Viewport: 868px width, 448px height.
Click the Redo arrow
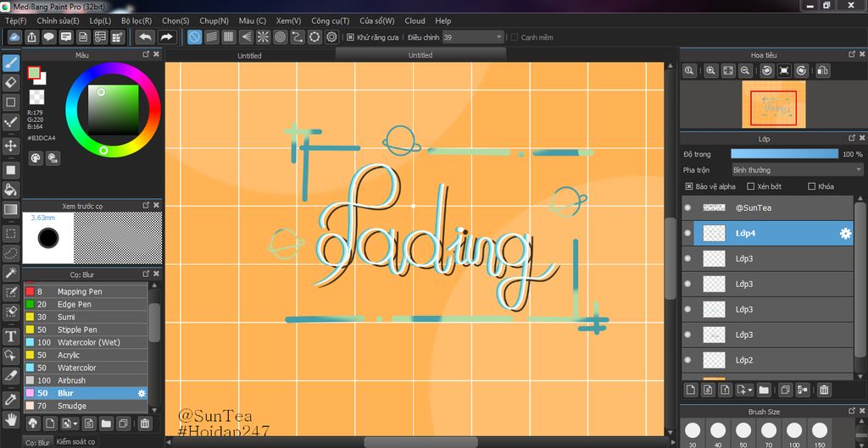tap(166, 37)
